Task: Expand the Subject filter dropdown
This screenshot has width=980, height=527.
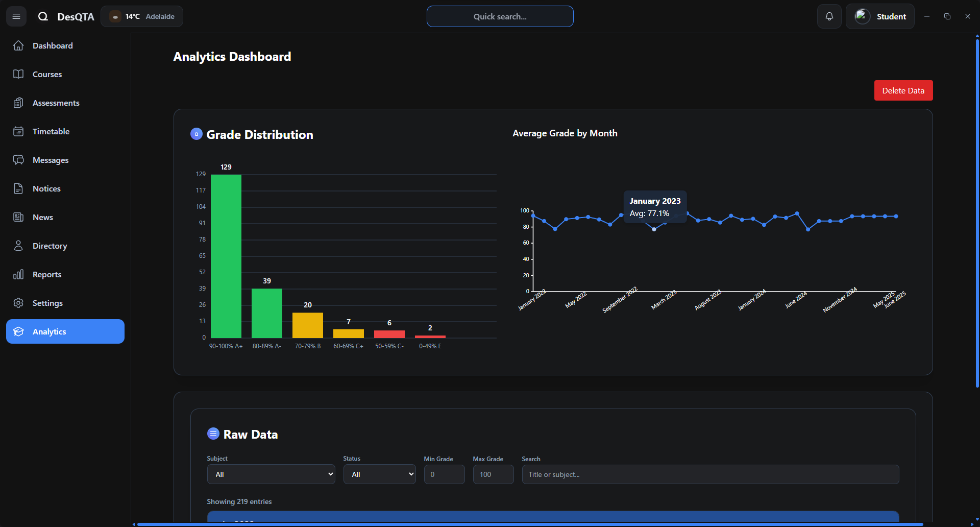Action: (271, 474)
